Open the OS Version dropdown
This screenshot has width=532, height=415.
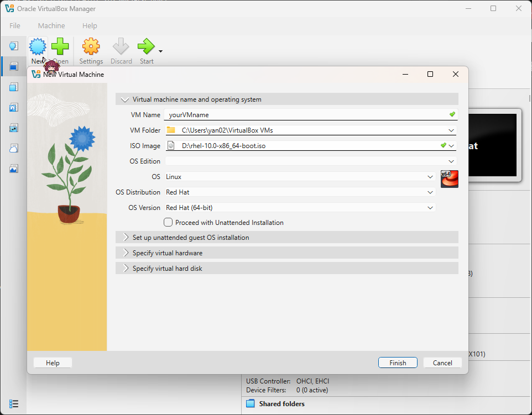click(430, 207)
